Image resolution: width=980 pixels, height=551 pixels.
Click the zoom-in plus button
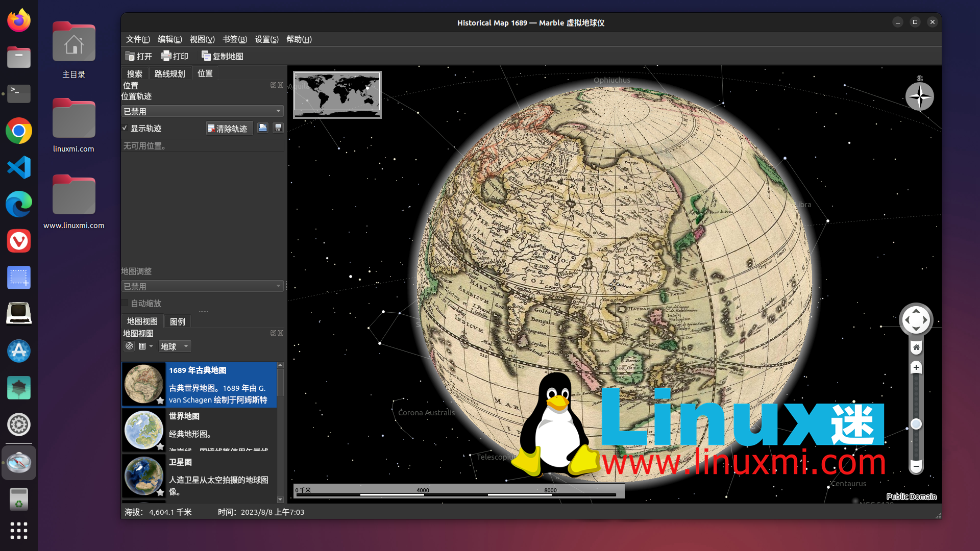tap(916, 367)
